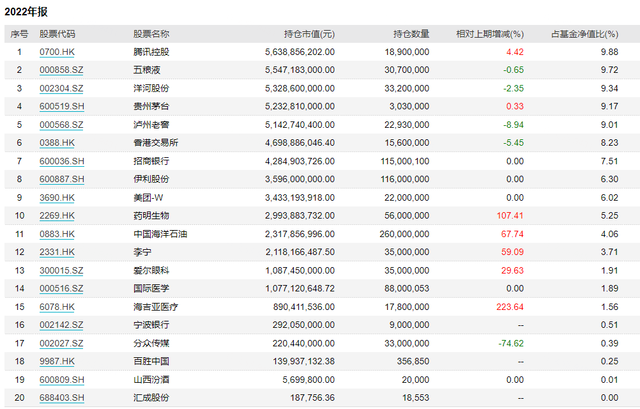Image resolution: width=640 pixels, height=409 pixels.
Task: Select stock name 爱尔眼科
Action: 151,270
